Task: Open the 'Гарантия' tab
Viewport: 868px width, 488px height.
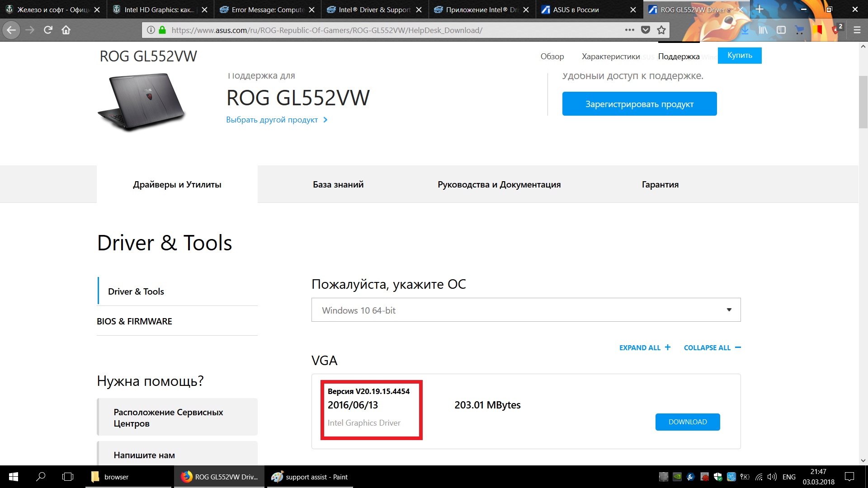Action: coord(660,184)
